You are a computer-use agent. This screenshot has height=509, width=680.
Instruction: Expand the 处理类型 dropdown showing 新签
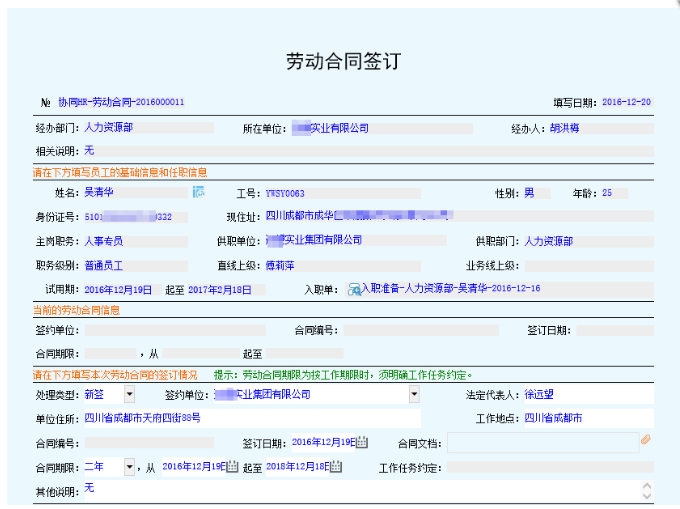(129, 395)
